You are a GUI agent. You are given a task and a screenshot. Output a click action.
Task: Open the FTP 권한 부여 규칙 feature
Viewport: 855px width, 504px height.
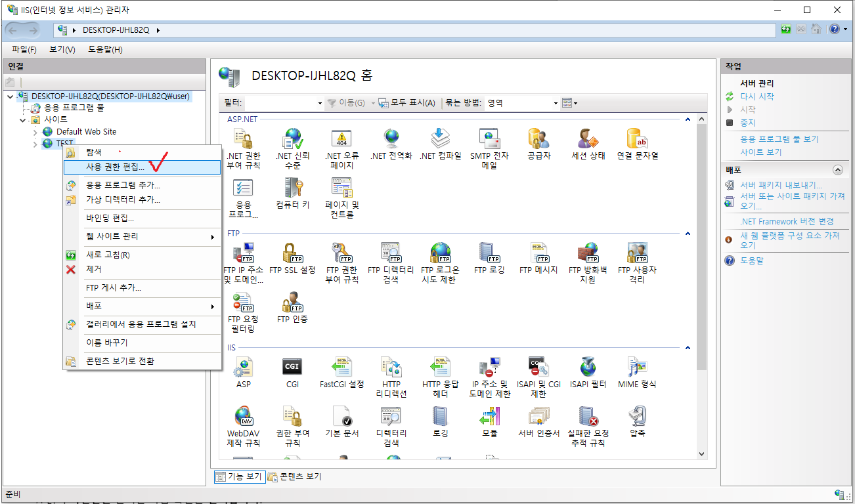pyautogui.click(x=341, y=262)
